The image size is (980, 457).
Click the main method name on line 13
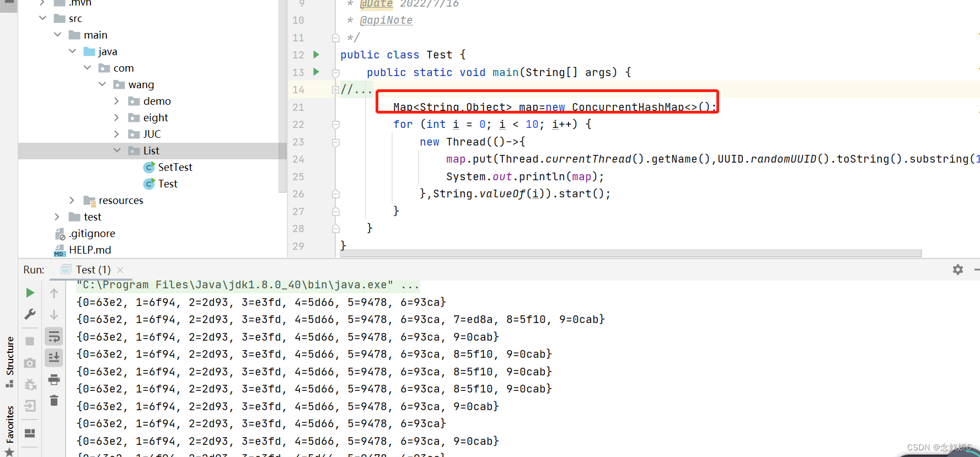pyautogui.click(x=505, y=72)
